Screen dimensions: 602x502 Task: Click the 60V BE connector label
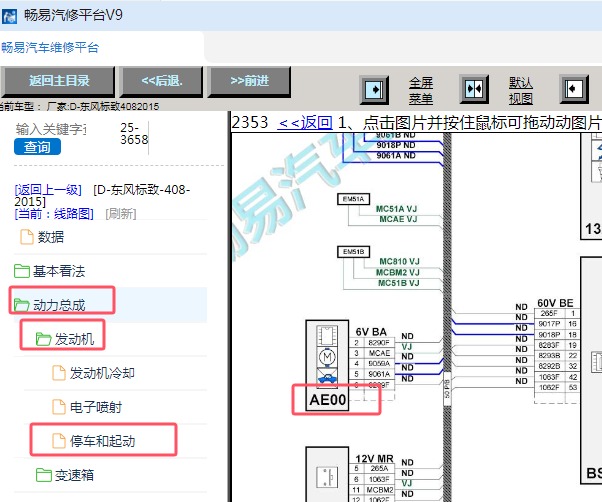pos(555,303)
